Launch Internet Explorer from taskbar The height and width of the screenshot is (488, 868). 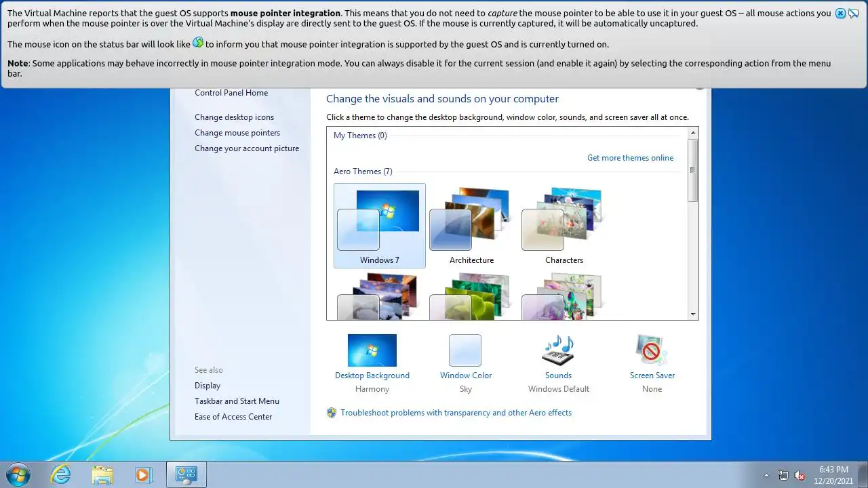61,474
